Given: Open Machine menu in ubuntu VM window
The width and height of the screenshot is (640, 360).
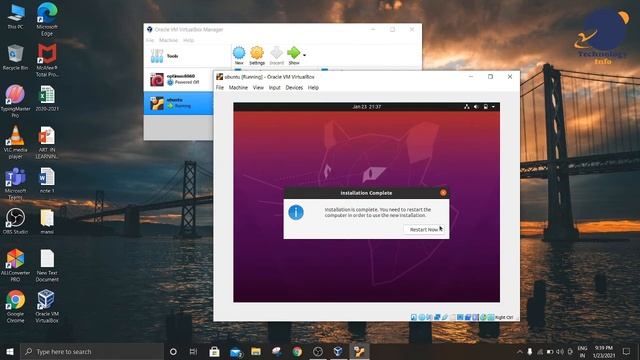Looking at the screenshot, I should coord(238,88).
